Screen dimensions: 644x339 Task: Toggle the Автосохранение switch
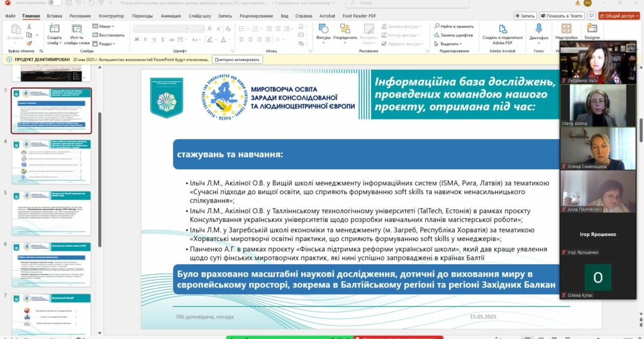pyautogui.click(x=54, y=3)
